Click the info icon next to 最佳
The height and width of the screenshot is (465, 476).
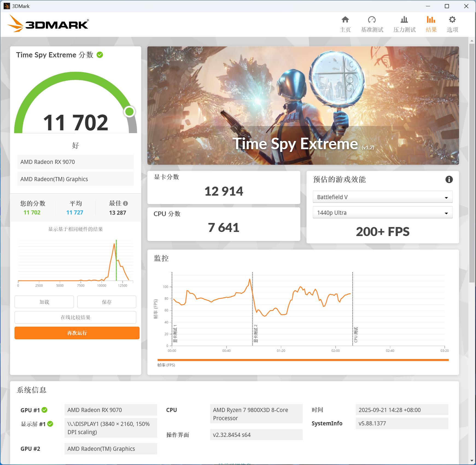pyautogui.click(x=125, y=203)
